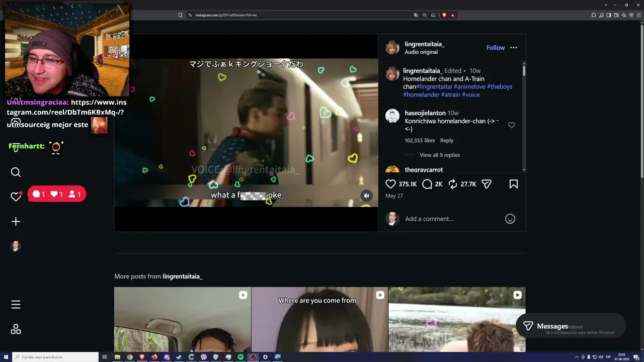The width and height of the screenshot is (644, 362).
Task: Open the #voice hashtag
Action: pos(471,95)
